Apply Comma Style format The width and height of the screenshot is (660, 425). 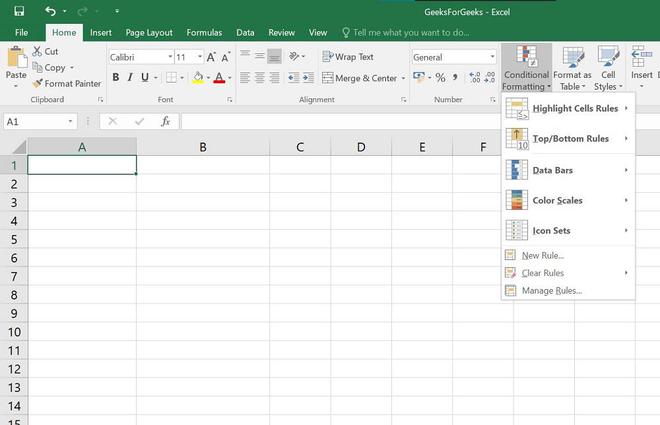455,77
